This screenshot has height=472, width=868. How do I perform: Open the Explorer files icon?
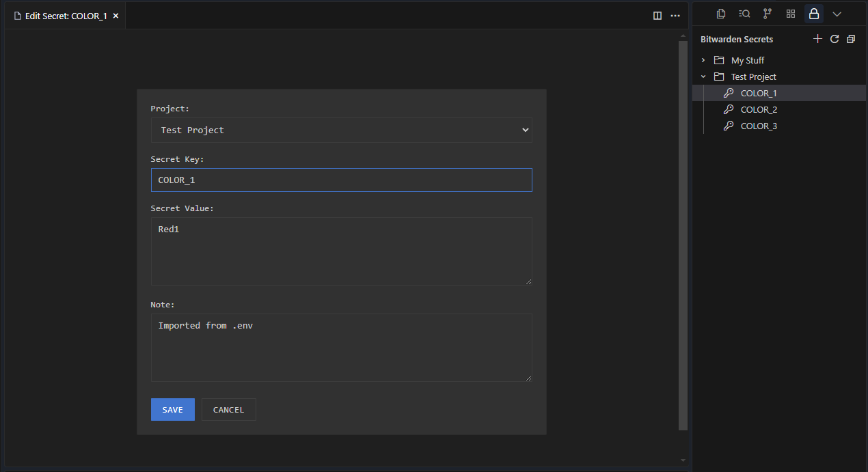point(721,14)
